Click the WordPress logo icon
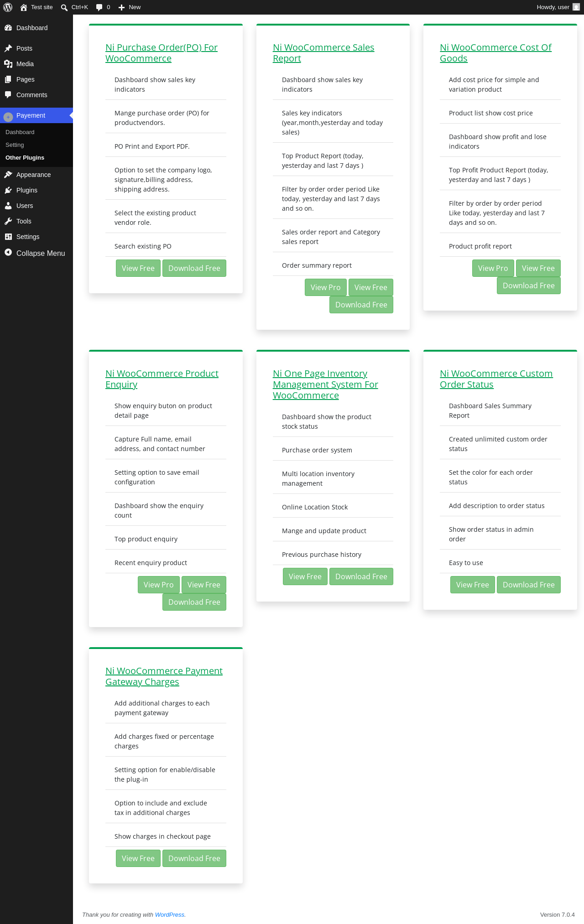This screenshot has height=924, width=584. click(x=8, y=7)
